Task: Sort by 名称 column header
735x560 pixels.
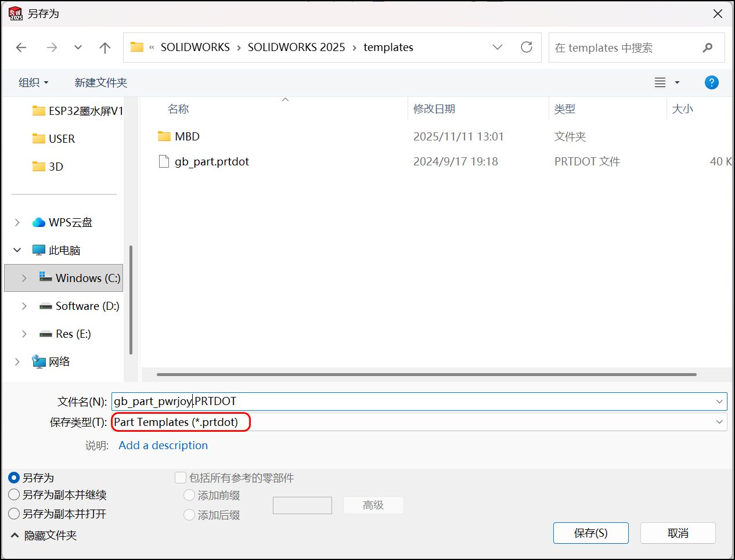Action: (178, 109)
